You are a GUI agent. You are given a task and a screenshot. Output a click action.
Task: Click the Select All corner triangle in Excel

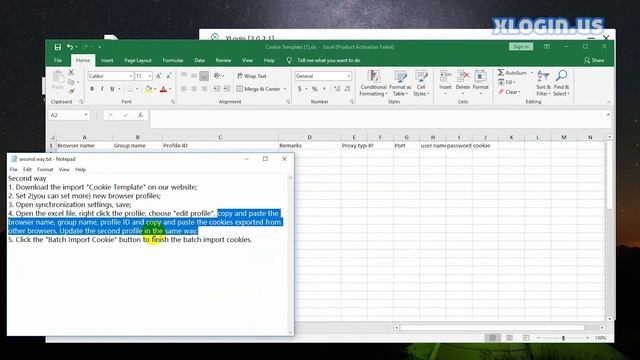[x=52, y=137]
